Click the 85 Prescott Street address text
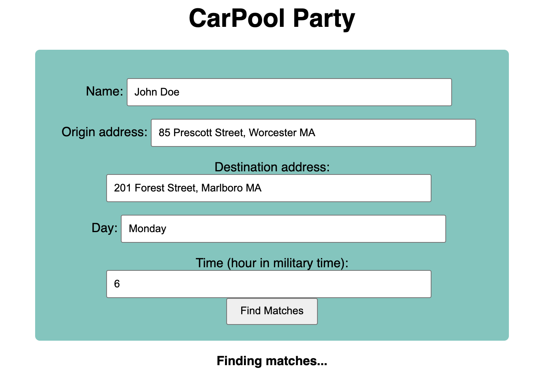Image resolution: width=546 pixels, height=392 pixels. pos(236,133)
